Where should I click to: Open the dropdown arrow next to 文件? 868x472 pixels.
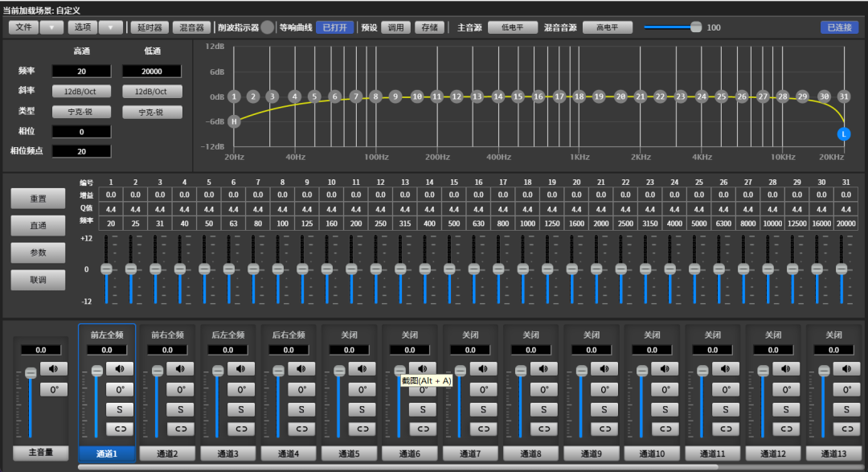[51, 27]
